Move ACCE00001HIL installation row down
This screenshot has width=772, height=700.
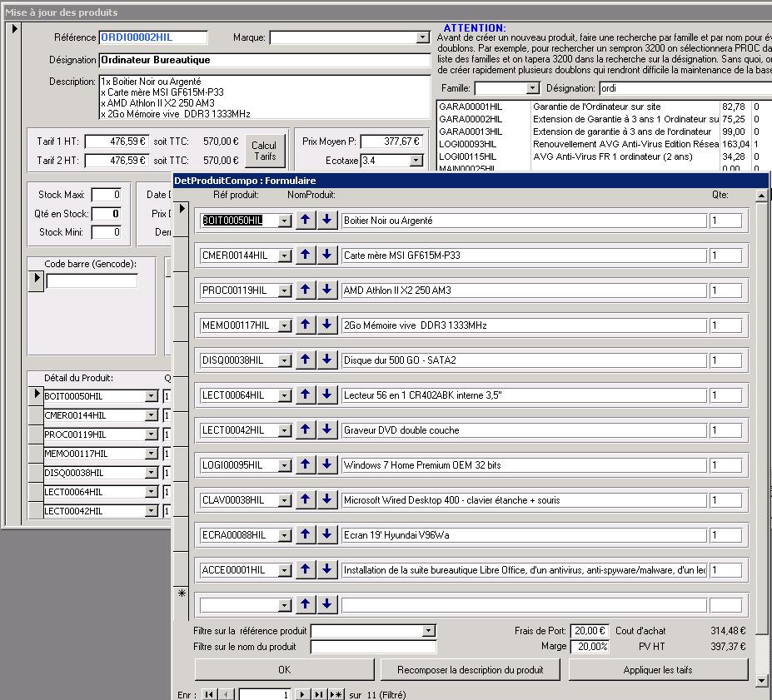[x=327, y=569]
